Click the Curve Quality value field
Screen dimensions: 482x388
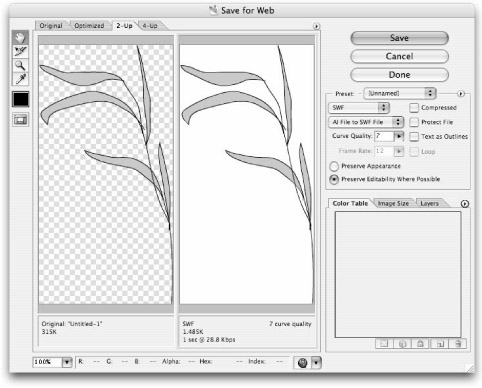pyautogui.click(x=384, y=136)
